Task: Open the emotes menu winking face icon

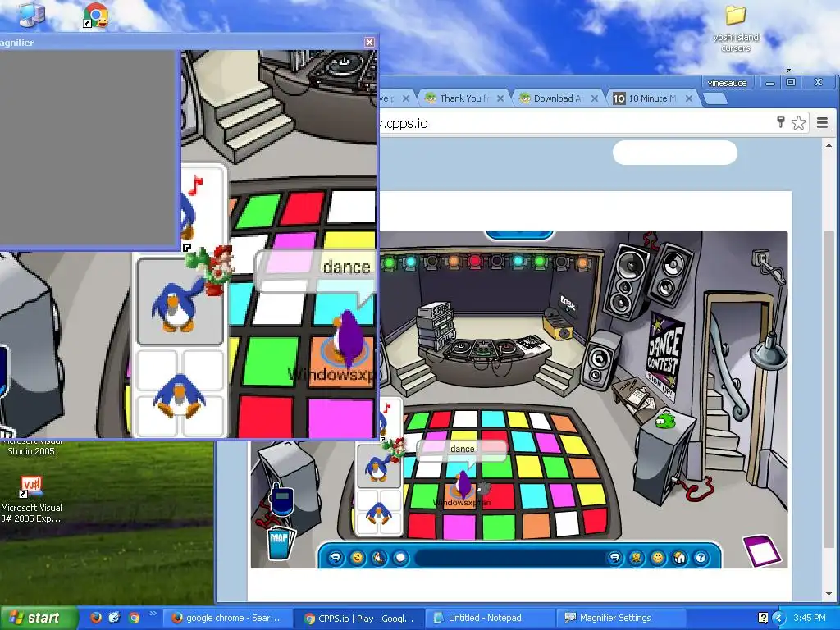Action: [357, 558]
